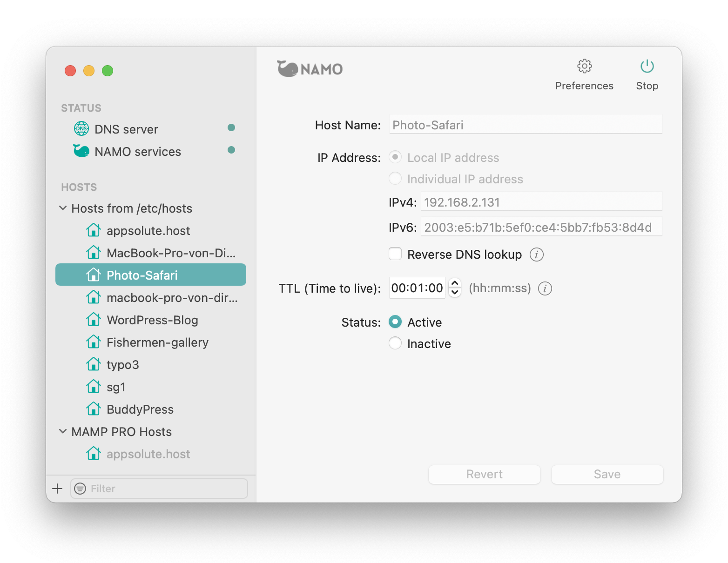Click the filter icon in search field
The width and height of the screenshot is (728, 563).
point(80,489)
